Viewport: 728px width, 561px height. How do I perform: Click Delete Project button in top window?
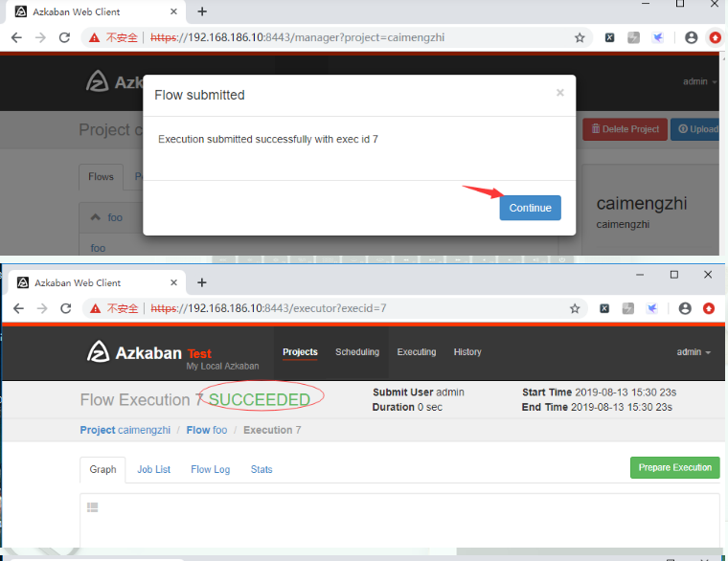(x=625, y=129)
